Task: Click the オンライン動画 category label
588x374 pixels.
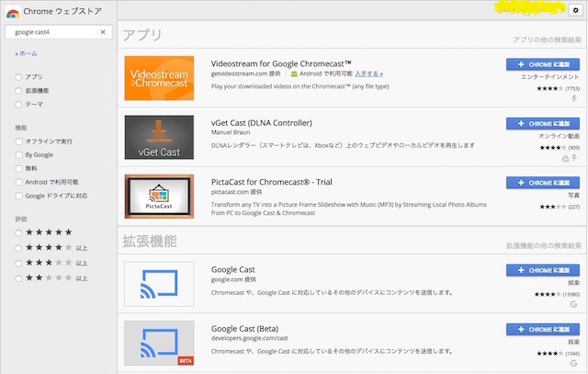Action: [x=559, y=136]
